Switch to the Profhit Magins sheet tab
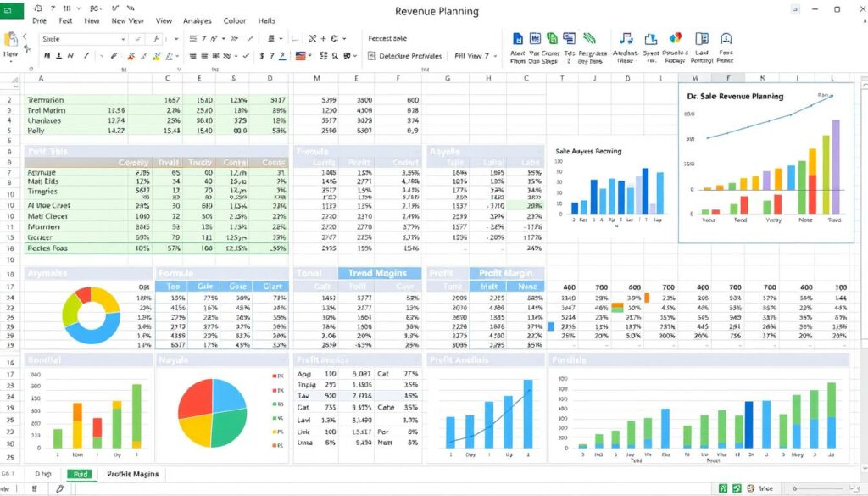Viewport: 868px width, 496px height. click(132, 474)
